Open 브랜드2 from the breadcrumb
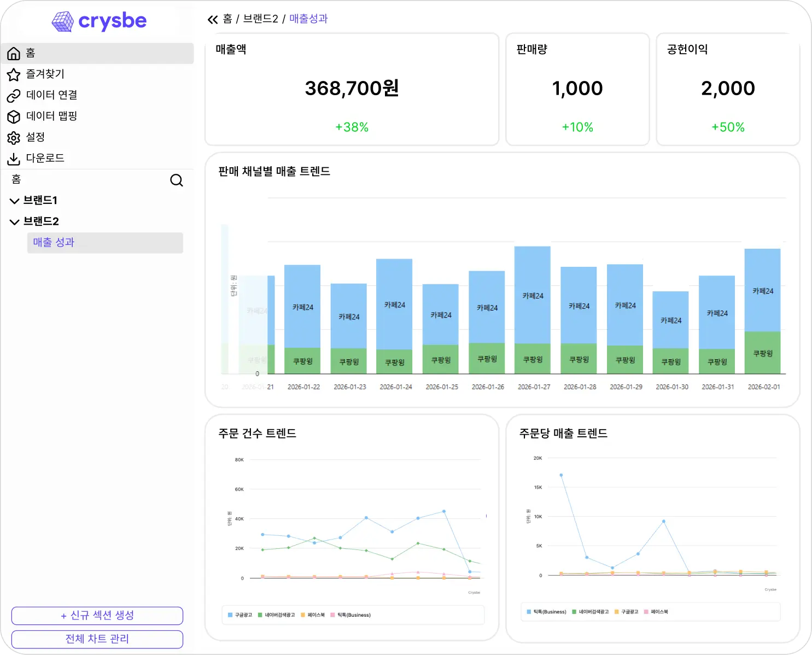Viewport: 812px width, 655px height. coord(261,19)
